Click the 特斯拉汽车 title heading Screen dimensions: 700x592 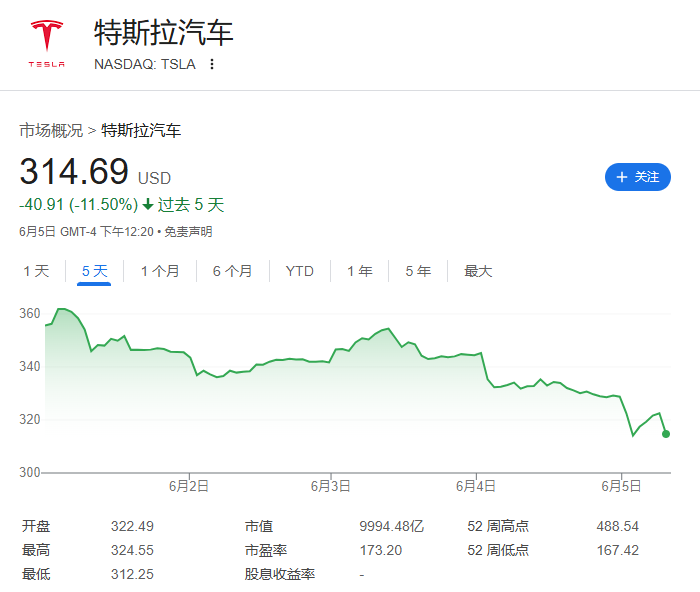click(163, 33)
